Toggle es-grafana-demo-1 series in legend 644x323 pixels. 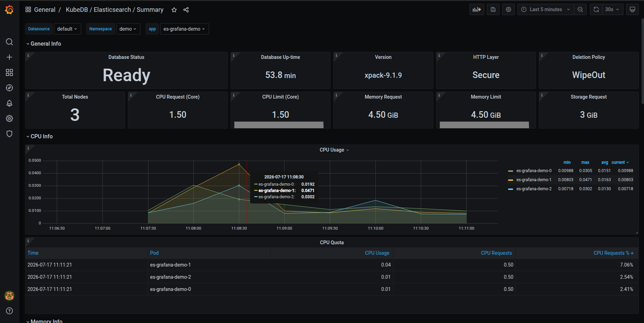coord(534,180)
